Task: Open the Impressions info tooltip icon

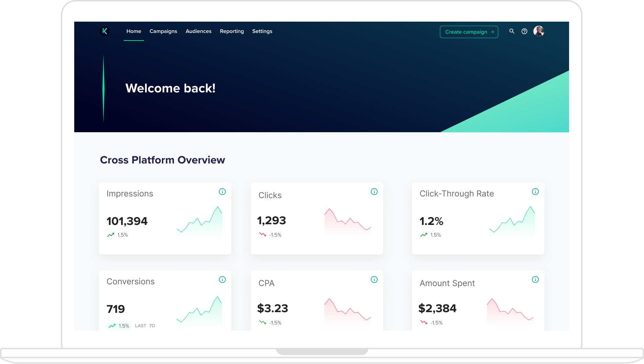Action: [x=222, y=192]
